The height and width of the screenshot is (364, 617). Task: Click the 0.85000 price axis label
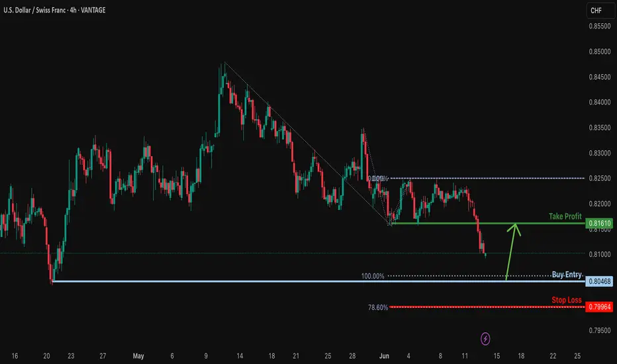pyautogui.click(x=600, y=52)
